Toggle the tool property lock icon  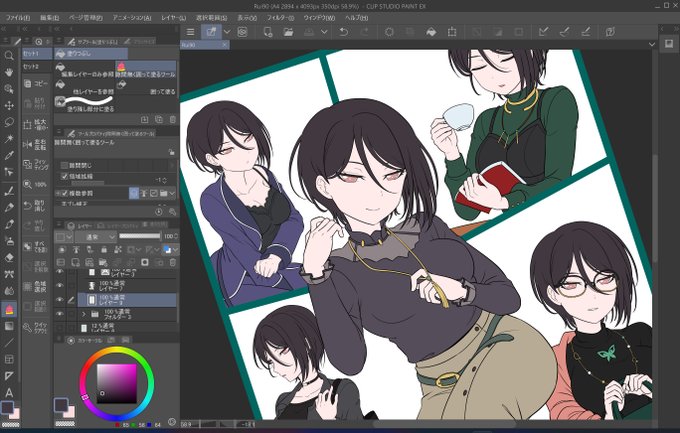pos(171,152)
